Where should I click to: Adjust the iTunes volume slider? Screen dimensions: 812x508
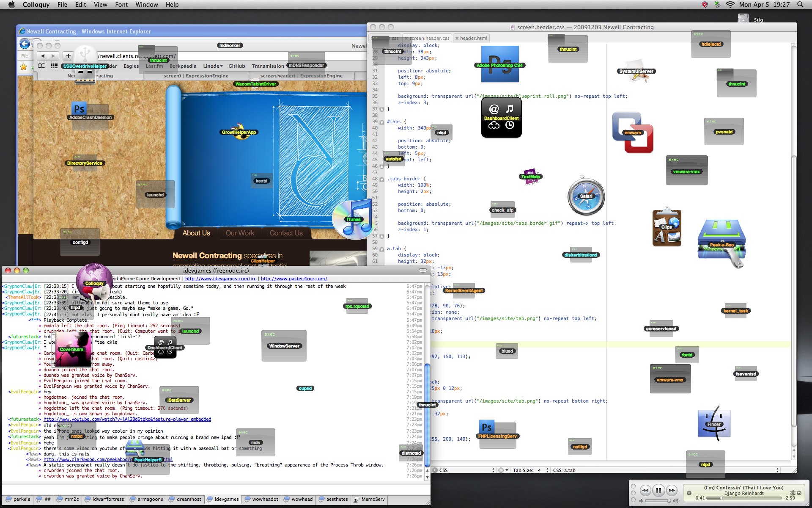click(x=658, y=501)
